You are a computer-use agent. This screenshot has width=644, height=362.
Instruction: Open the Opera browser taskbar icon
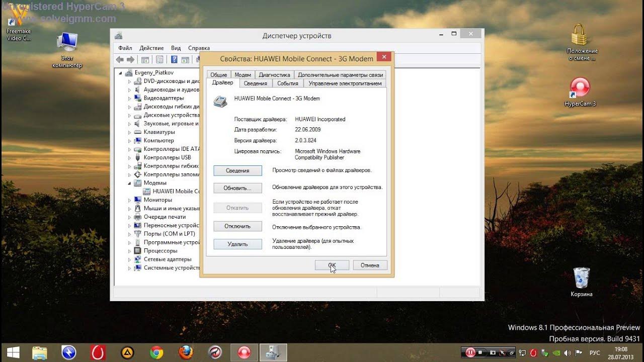pos(98,352)
